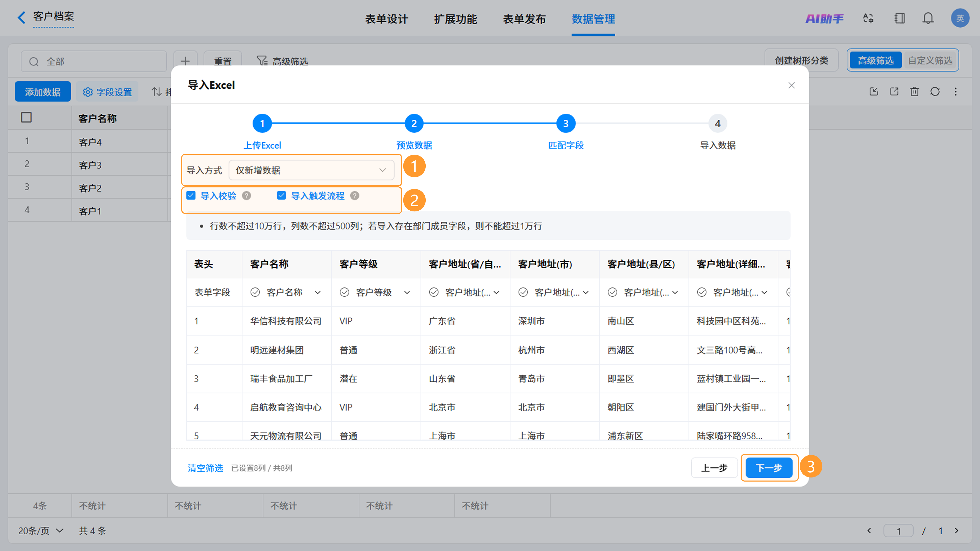Click the trash delete icon
This screenshot has width=980, height=551.
coord(915,91)
